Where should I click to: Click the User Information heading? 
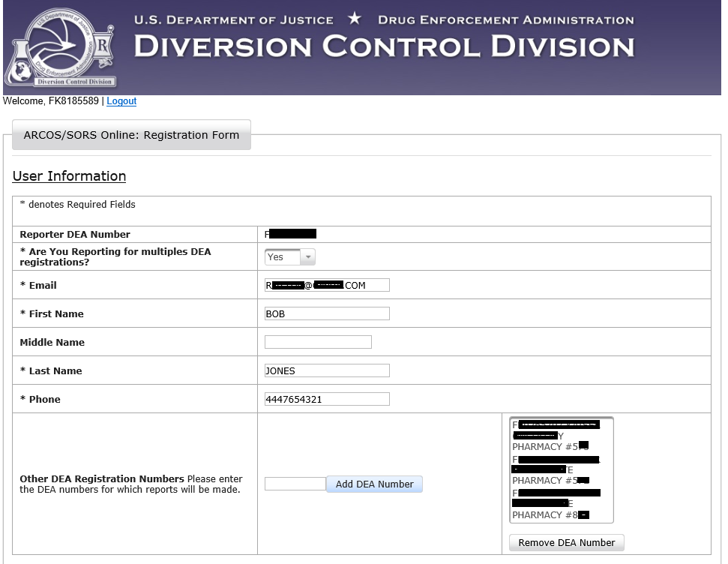[69, 176]
